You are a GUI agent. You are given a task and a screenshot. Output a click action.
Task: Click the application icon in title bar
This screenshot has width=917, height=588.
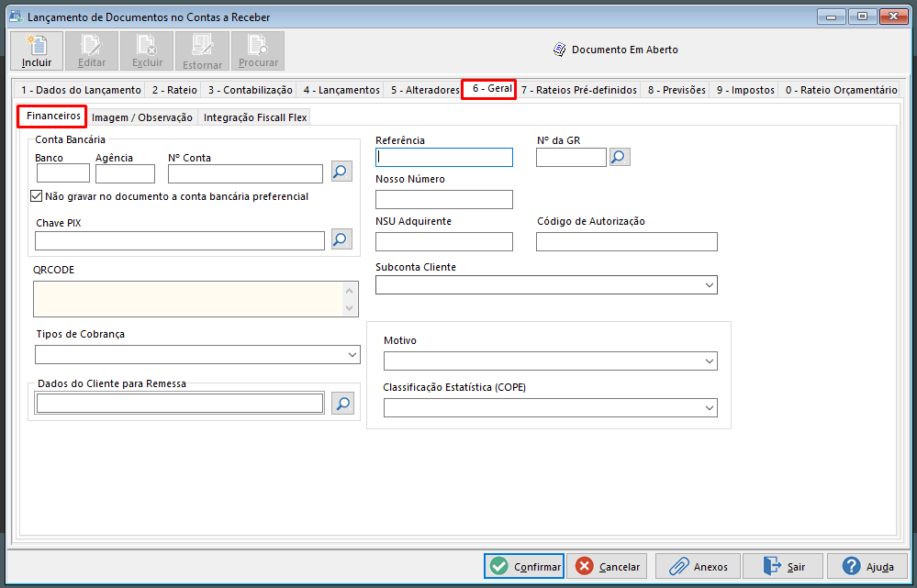pyautogui.click(x=17, y=17)
